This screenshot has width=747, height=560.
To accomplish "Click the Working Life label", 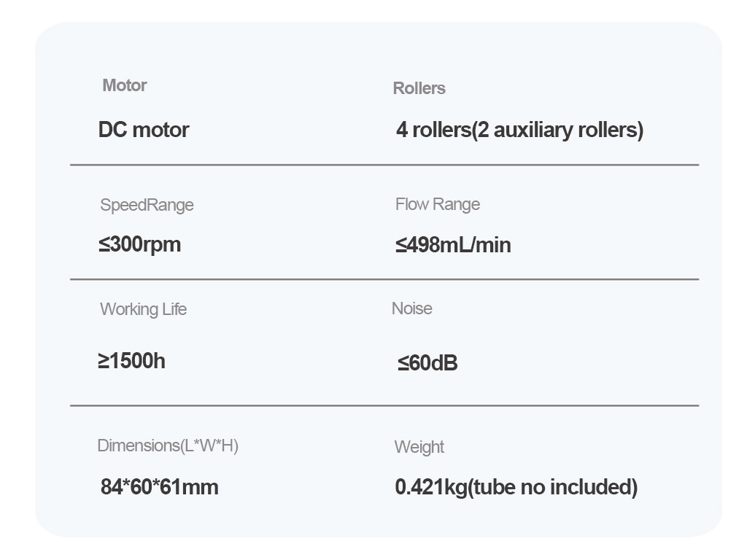I will 143,309.
